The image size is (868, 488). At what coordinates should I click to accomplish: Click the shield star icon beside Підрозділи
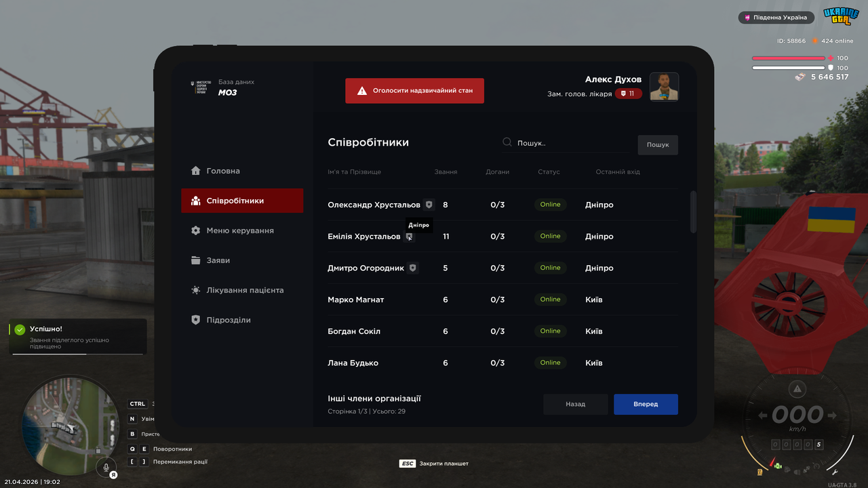tap(196, 320)
